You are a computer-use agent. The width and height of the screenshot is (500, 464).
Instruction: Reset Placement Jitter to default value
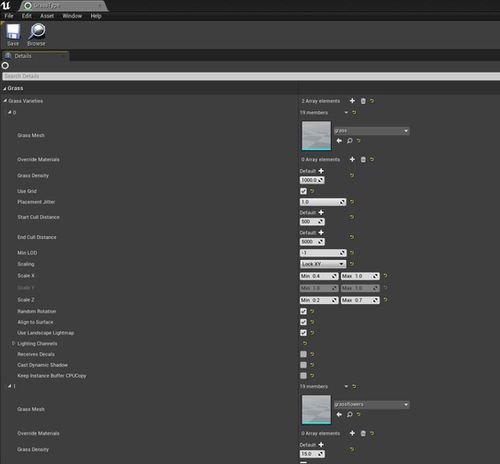(352, 202)
